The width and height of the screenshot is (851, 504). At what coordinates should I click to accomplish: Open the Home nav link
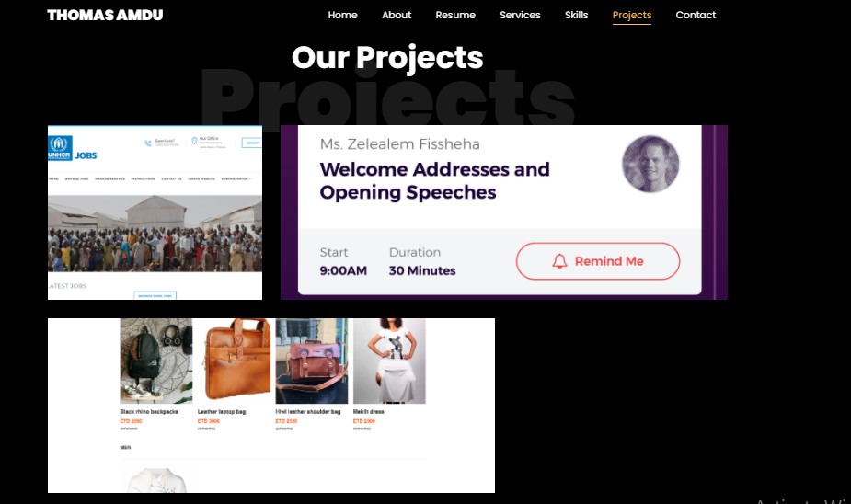342,16
